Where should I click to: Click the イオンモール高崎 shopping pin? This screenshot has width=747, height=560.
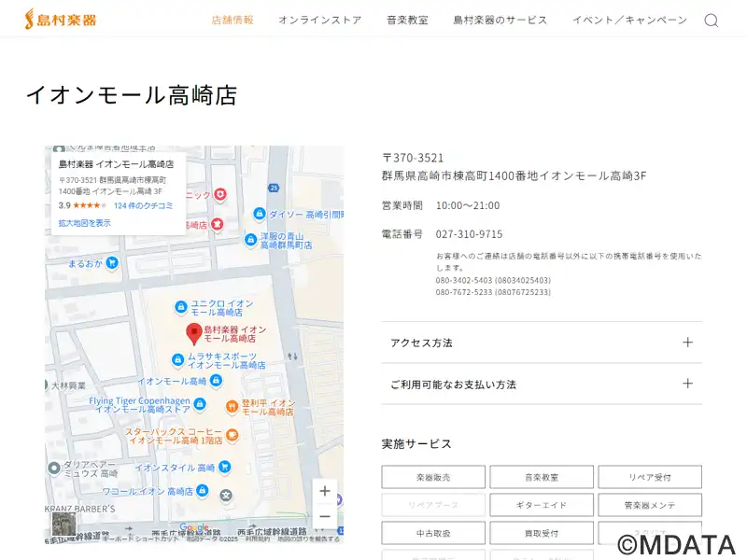point(216,381)
